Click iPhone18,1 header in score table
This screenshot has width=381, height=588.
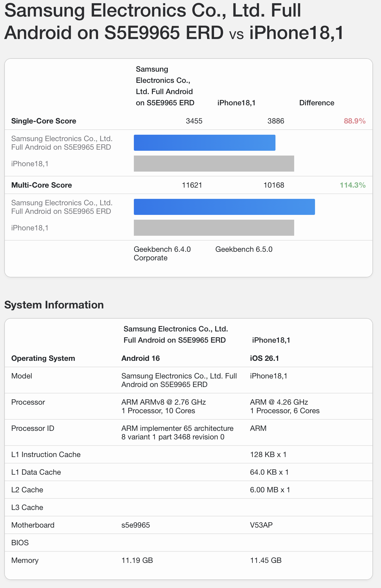(236, 103)
